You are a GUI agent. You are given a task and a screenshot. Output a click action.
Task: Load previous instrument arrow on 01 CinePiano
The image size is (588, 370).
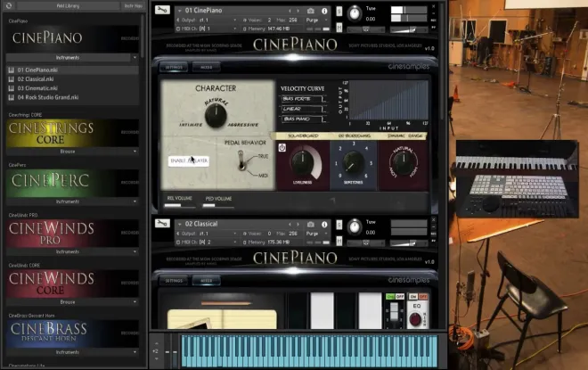pos(290,11)
